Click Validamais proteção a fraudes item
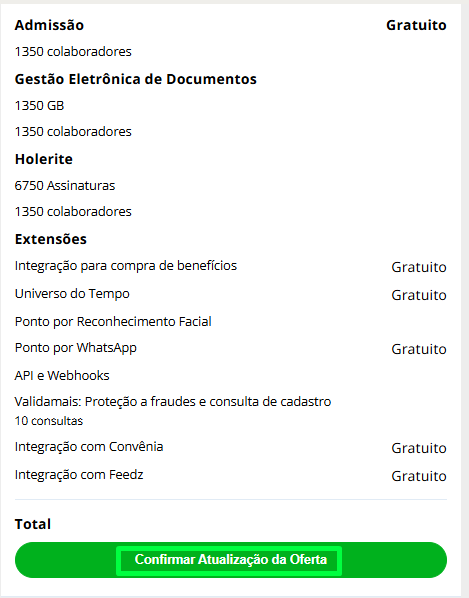469x598 pixels. pos(173,402)
